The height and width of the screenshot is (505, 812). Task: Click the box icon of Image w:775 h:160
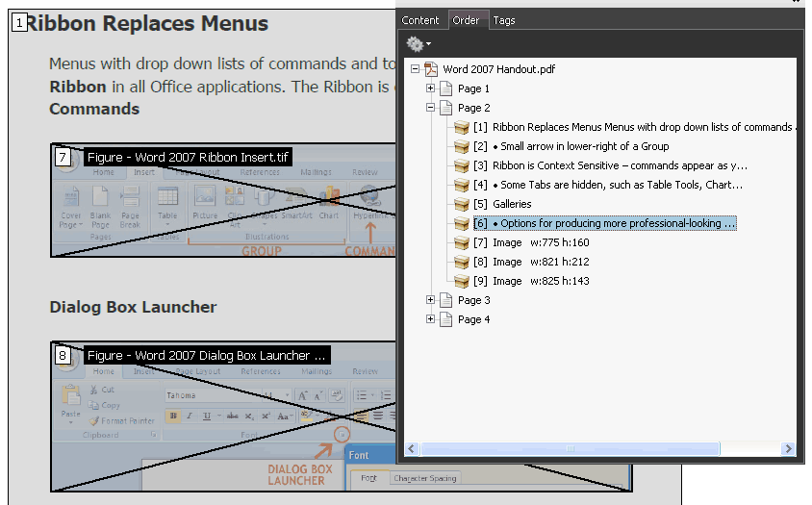[462, 241]
